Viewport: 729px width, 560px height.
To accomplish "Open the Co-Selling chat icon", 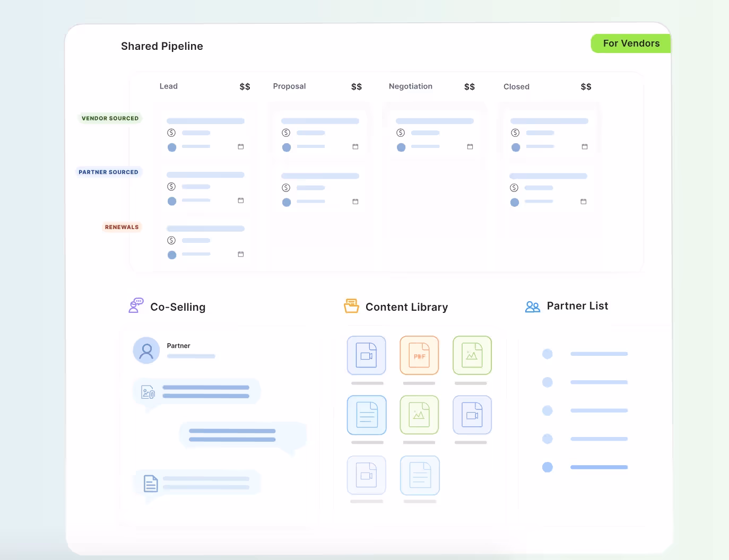I will pyautogui.click(x=136, y=306).
